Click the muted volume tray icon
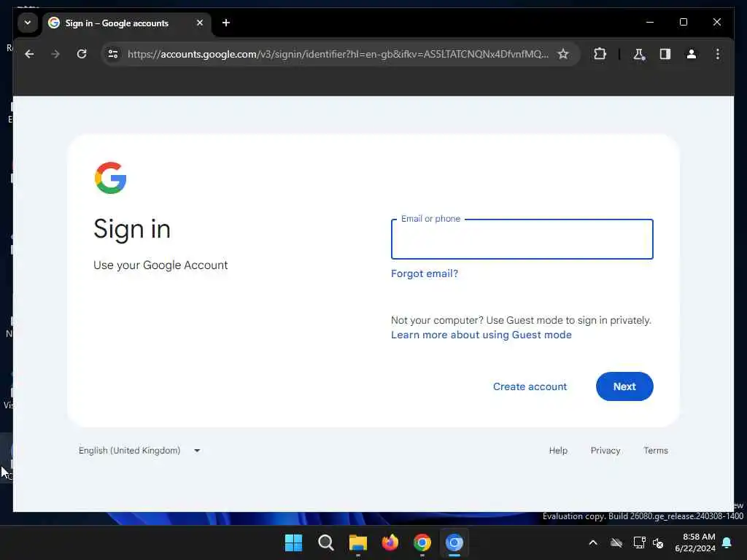This screenshot has height=560, width=747. coord(659,542)
